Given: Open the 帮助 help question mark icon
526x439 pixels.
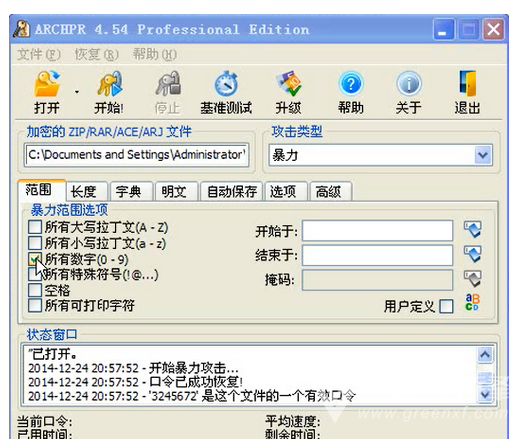Looking at the screenshot, I should coord(351,84).
